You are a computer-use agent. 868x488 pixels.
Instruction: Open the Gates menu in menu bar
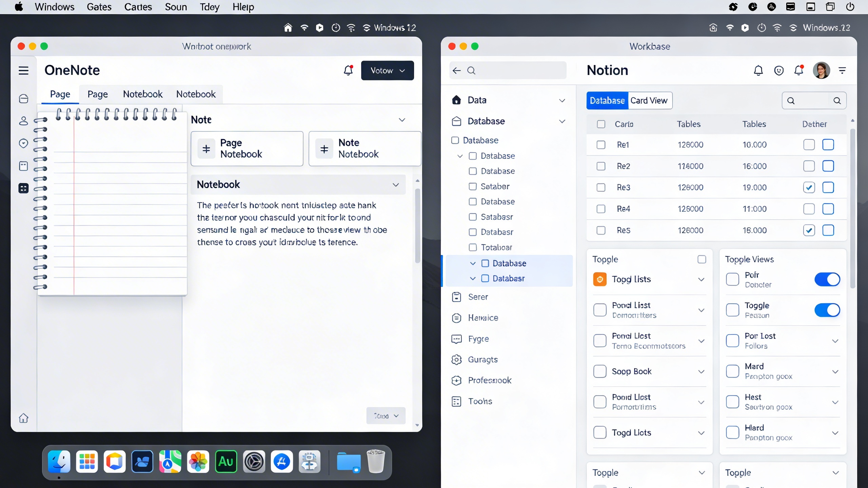click(99, 7)
